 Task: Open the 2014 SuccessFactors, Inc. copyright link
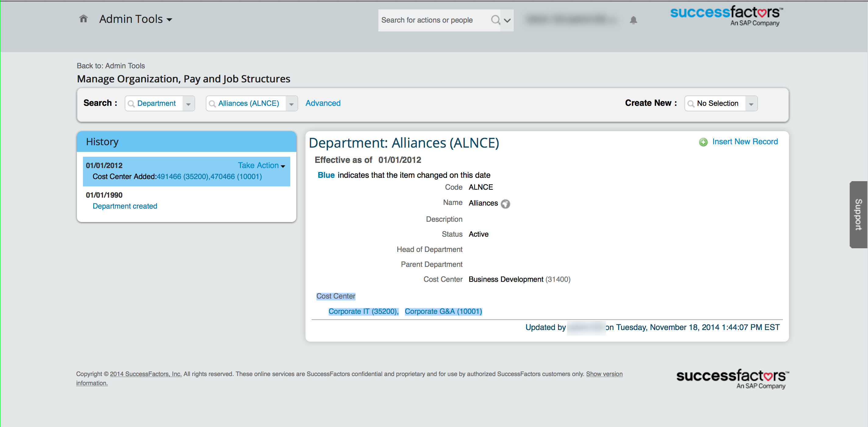(x=145, y=374)
